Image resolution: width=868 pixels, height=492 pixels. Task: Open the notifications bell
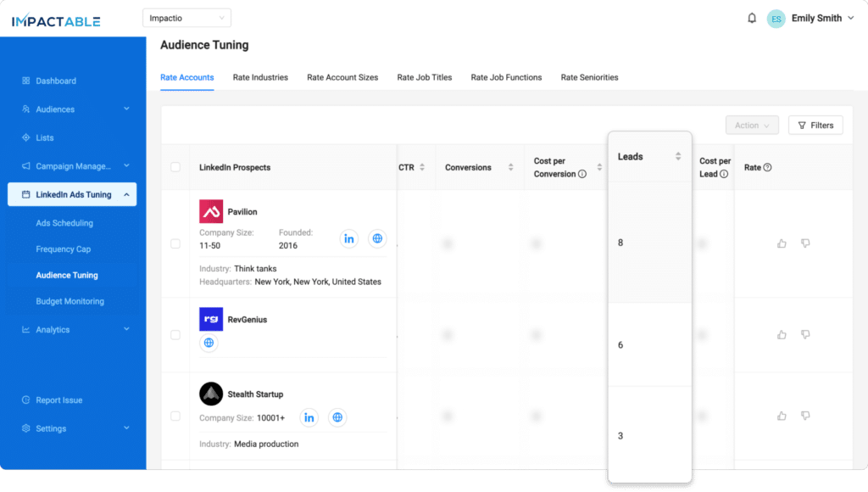(751, 17)
